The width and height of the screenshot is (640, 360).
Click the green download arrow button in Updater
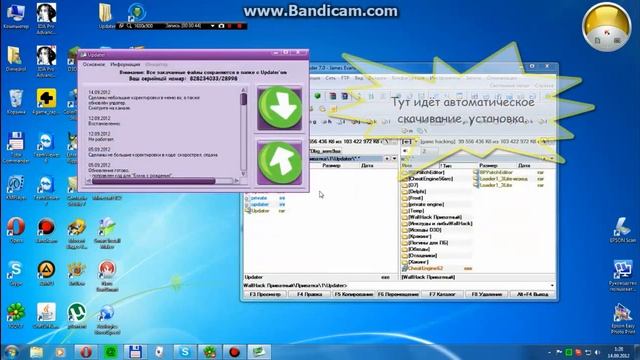point(280,108)
